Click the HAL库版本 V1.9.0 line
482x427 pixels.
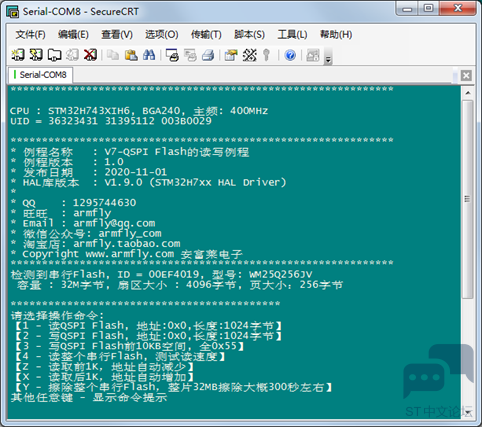148,182
